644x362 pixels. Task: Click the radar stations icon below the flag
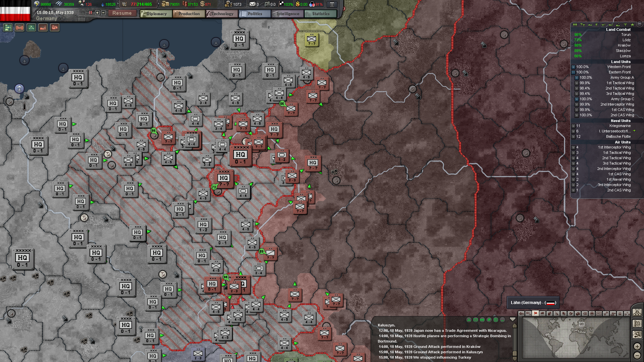(19, 28)
